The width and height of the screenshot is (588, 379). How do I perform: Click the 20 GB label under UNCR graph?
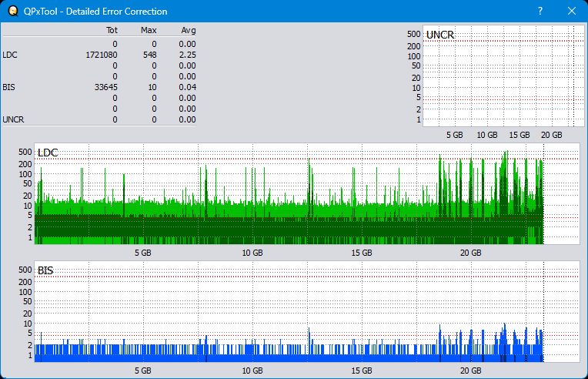tap(552, 135)
